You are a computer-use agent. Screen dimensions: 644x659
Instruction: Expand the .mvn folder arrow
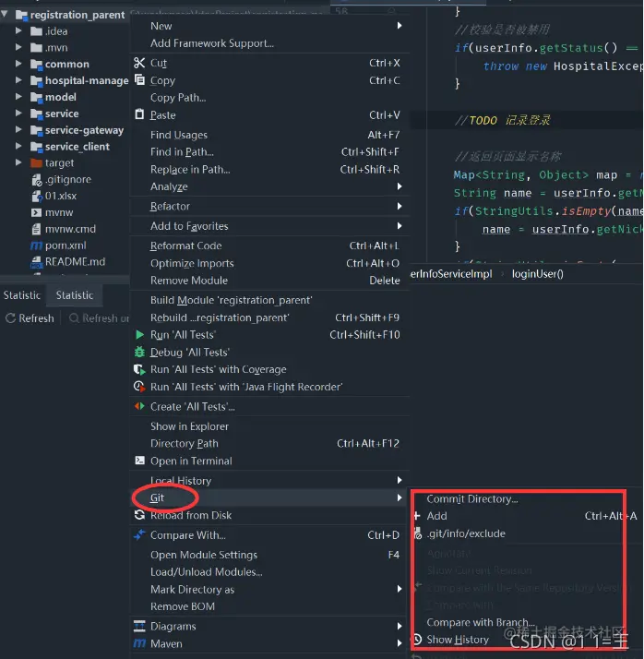coord(18,47)
